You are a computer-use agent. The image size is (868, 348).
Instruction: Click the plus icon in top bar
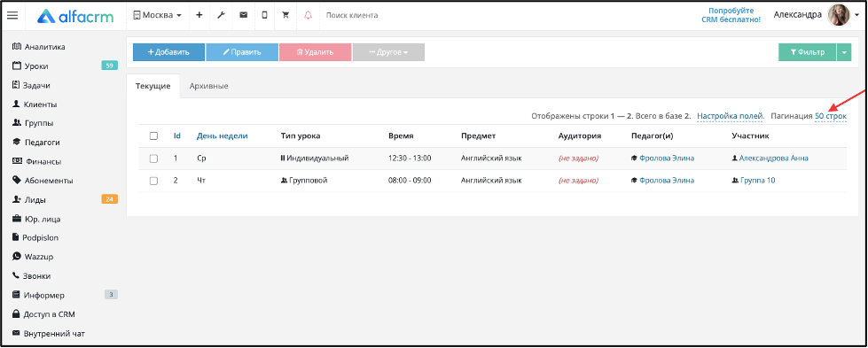click(x=199, y=15)
